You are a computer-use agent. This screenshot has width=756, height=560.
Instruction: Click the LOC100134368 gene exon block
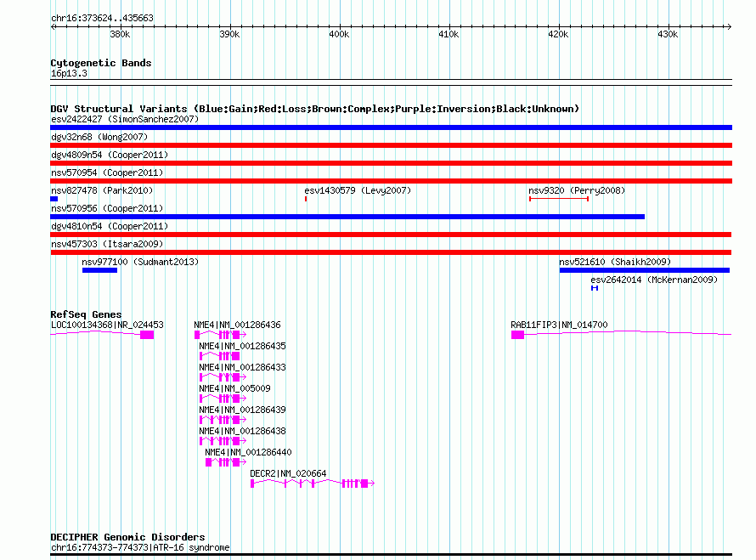coord(147,335)
